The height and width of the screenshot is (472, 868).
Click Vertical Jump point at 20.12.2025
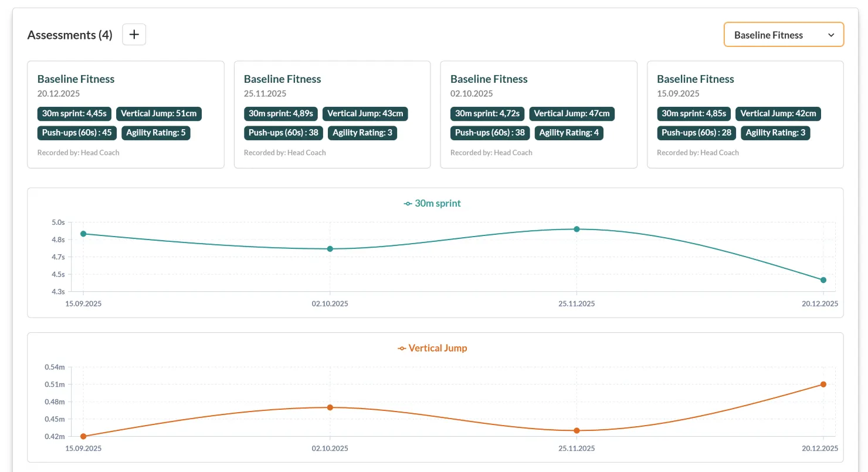(x=823, y=385)
